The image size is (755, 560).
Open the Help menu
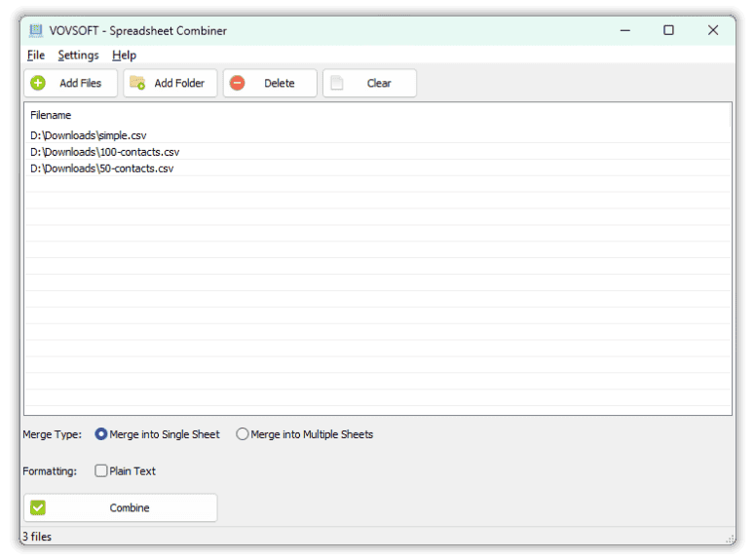point(125,55)
